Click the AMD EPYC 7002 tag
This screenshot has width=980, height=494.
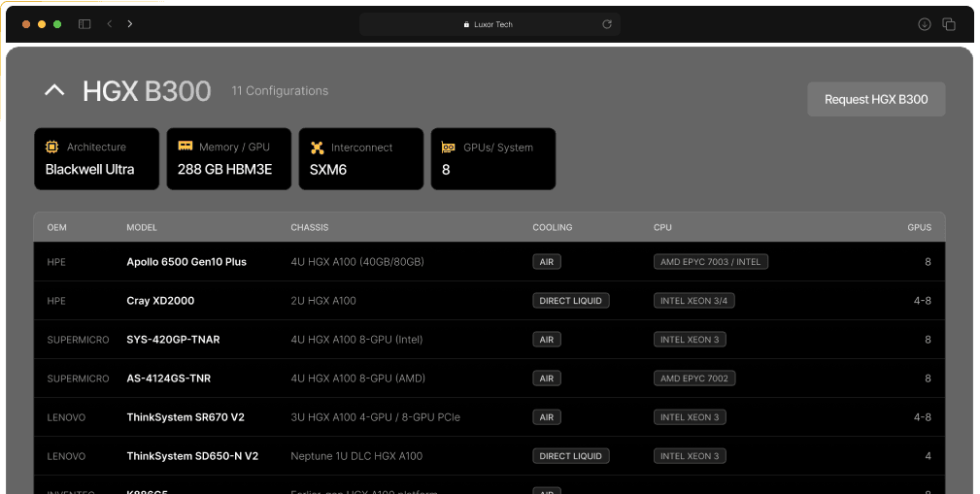coord(694,379)
